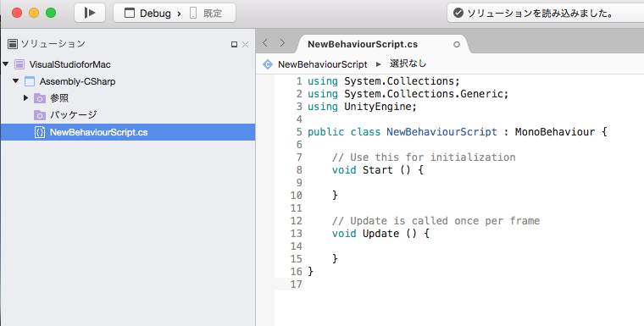The height and width of the screenshot is (326, 644).
Task: Click the comment 'Use this for initialization'
Action: pos(424,157)
